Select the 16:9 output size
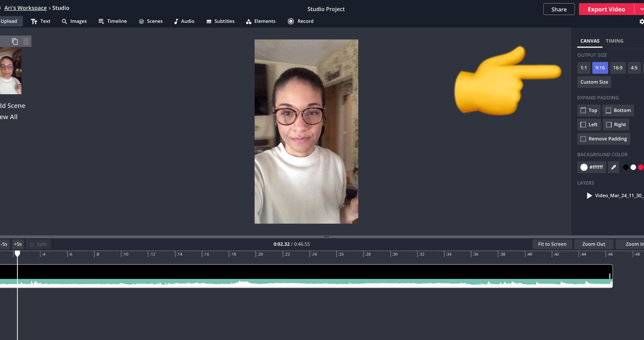 point(618,68)
